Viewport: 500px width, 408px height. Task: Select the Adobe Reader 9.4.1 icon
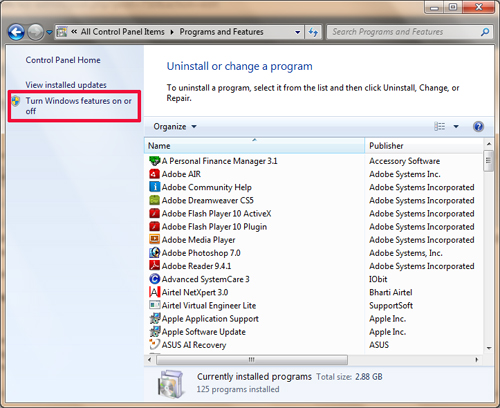pos(154,266)
